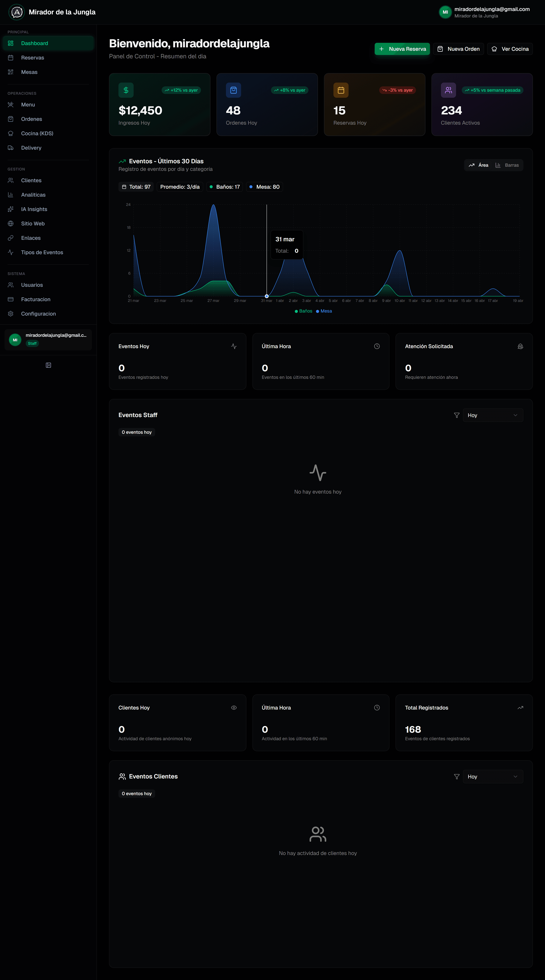Click the Nueva Orden button

coord(458,49)
